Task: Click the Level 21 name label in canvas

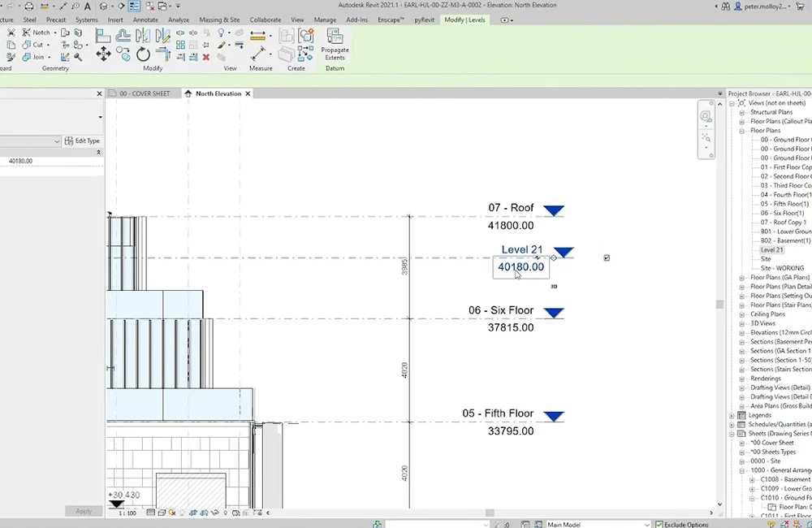Action: click(x=522, y=249)
